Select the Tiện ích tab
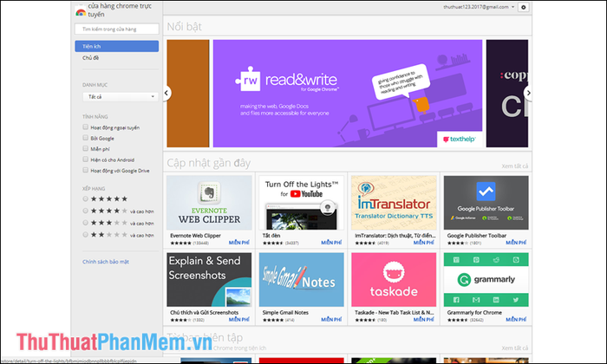 (x=116, y=46)
